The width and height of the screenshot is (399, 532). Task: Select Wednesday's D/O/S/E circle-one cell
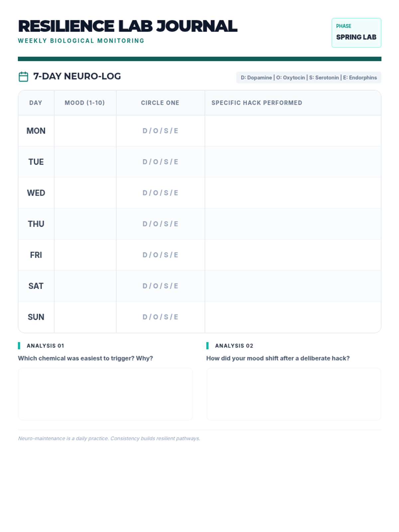tap(160, 193)
